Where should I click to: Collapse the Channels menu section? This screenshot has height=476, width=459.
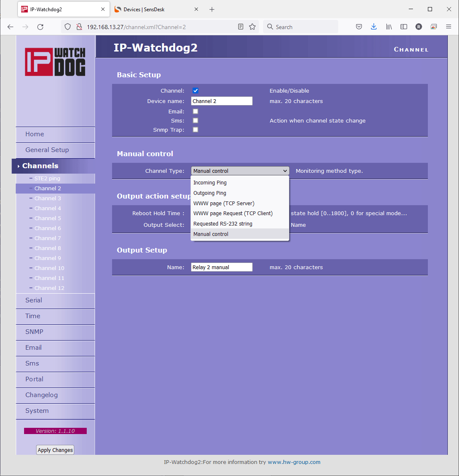[x=54, y=166]
